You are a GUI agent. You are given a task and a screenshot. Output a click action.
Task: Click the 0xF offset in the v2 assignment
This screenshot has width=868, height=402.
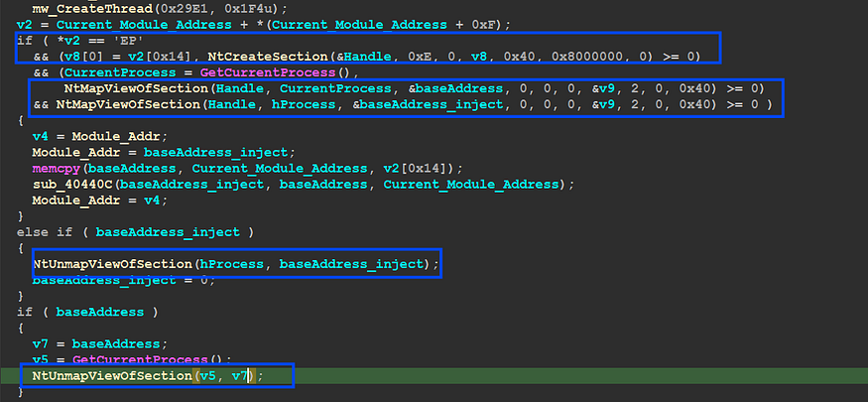(x=490, y=25)
